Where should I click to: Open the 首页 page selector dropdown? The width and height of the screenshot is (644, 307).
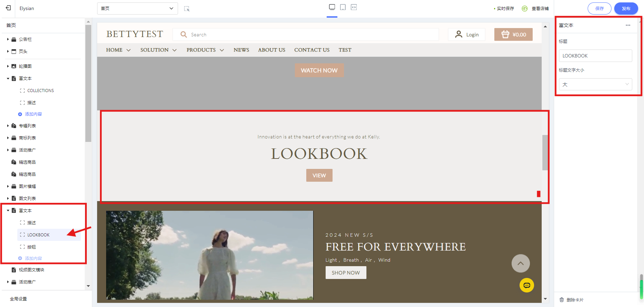coord(137,9)
